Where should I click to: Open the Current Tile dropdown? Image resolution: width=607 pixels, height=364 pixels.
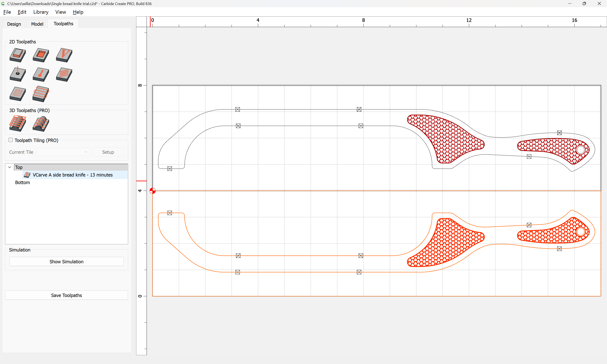(63, 152)
